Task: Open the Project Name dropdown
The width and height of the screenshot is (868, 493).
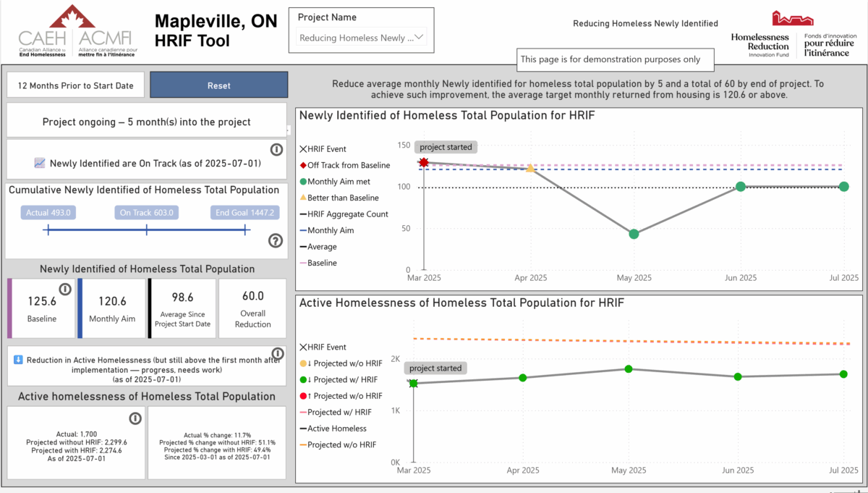Action: 362,38
